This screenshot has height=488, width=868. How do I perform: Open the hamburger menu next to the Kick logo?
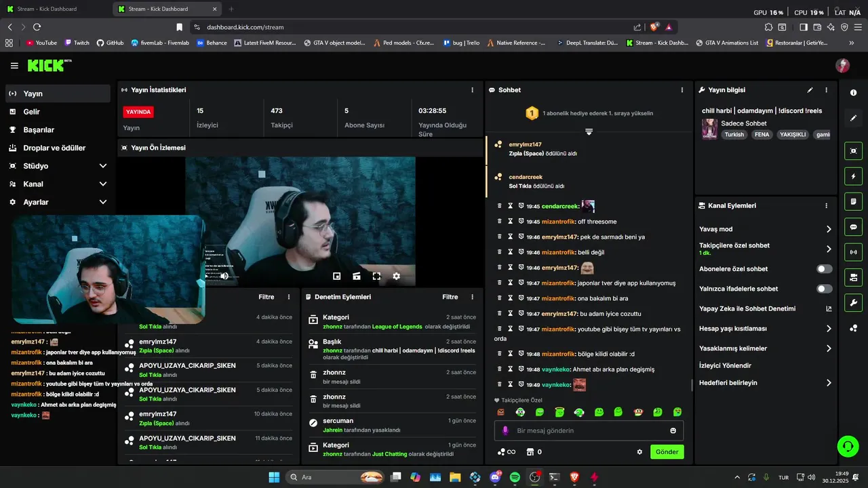(x=14, y=66)
